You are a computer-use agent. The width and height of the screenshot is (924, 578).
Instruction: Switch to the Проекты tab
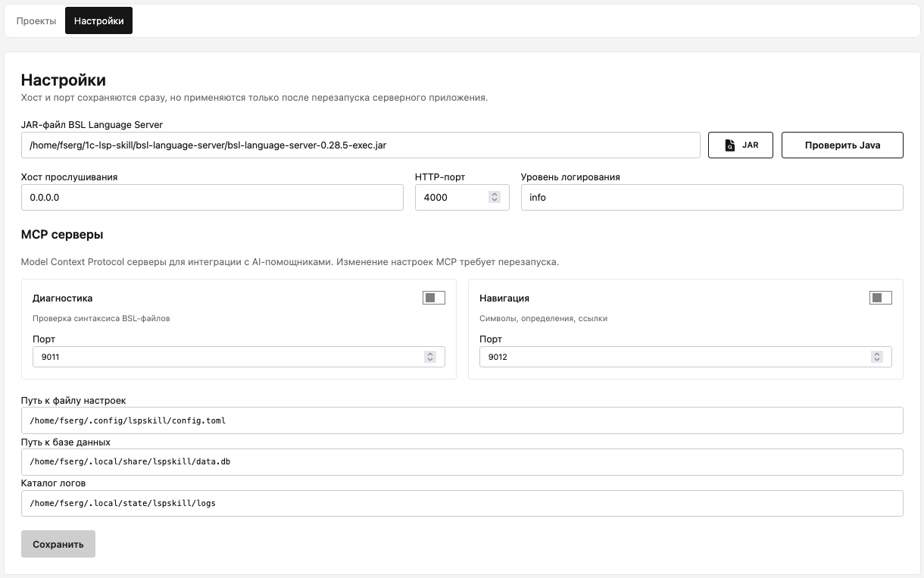coord(36,21)
